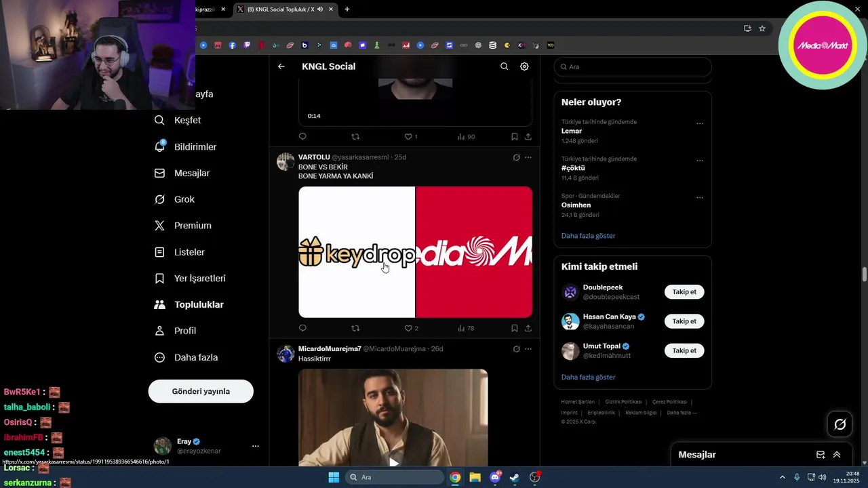Open the Lemar trending topic
The height and width of the screenshot is (488, 868).
click(x=572, y=131)
